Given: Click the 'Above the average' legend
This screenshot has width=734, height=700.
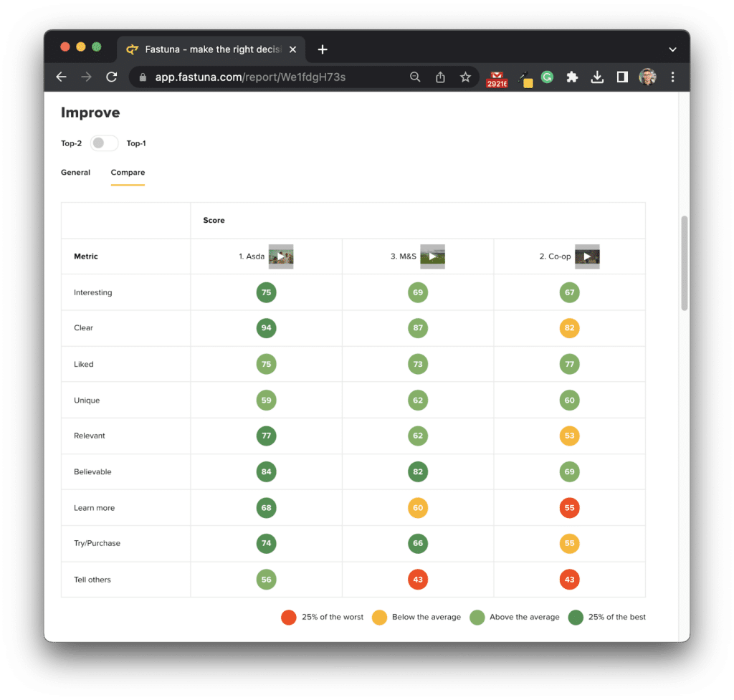Looking at the screenshot, I should point(515,617).
